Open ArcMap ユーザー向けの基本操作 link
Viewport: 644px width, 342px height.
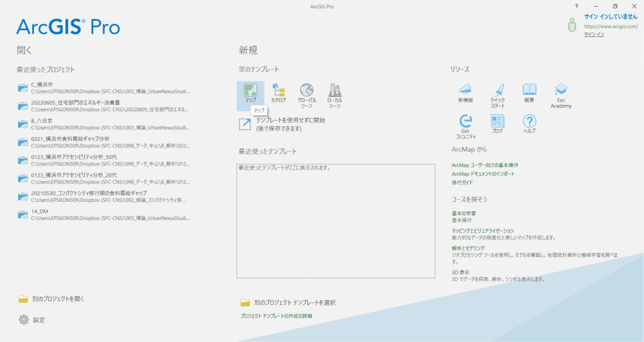pyautogui.click(x=485, y=165)
